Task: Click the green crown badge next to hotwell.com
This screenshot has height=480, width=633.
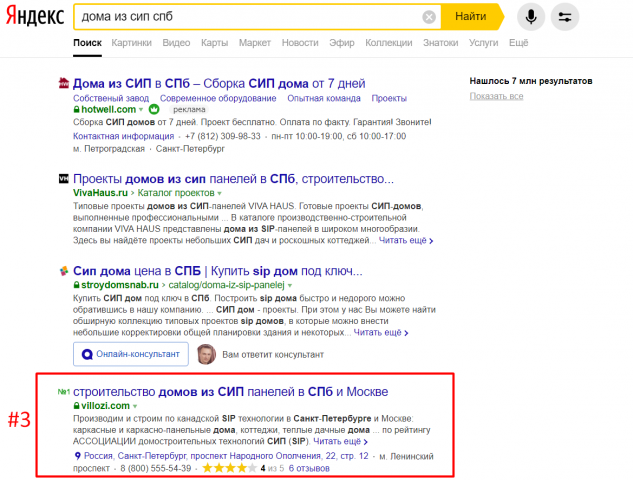Action: [x=154, y=109]
